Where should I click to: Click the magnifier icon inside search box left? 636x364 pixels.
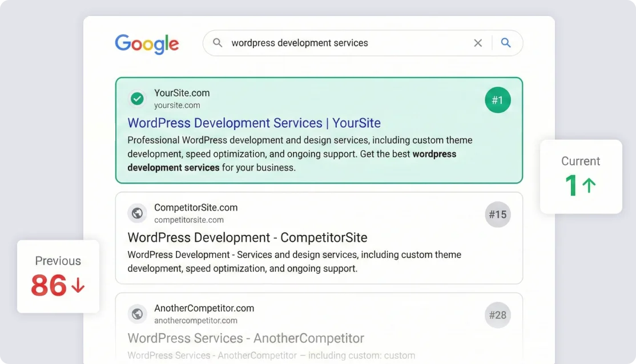(x=218, y=43)
